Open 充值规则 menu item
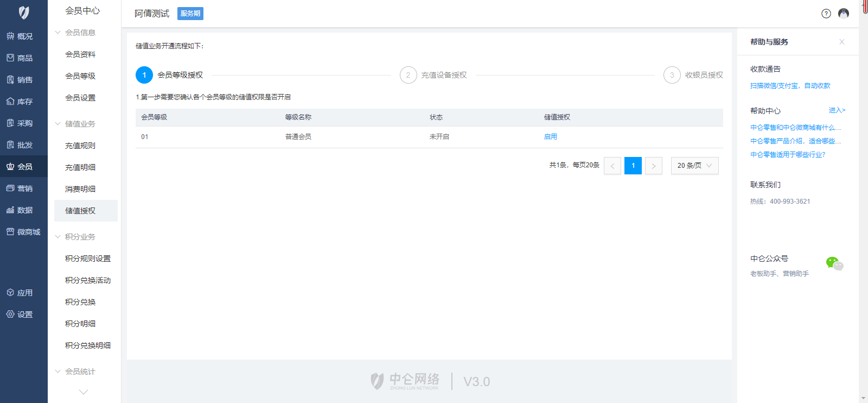Viewport: 868px width, 403px height. (80, 146)
